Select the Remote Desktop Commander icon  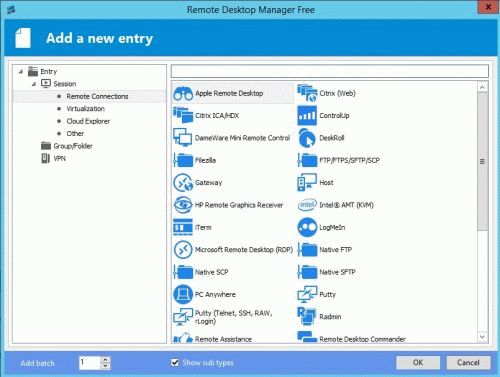pos(307,337)
